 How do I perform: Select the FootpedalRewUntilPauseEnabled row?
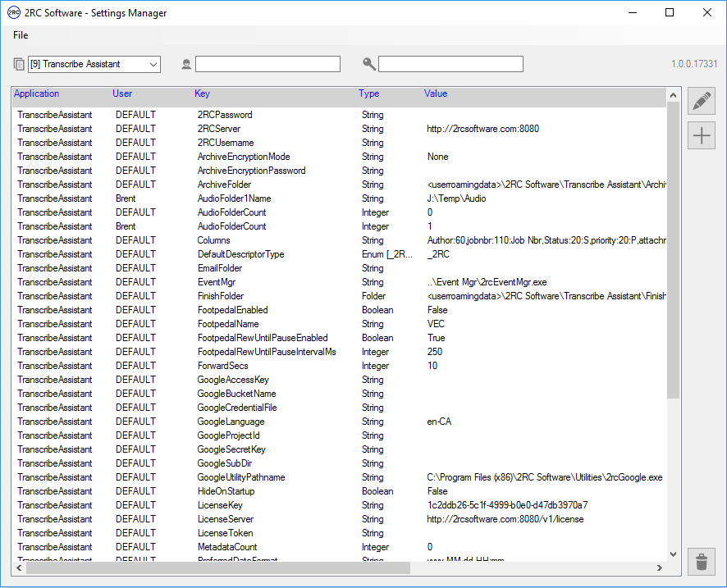click(x=339, y=338)
